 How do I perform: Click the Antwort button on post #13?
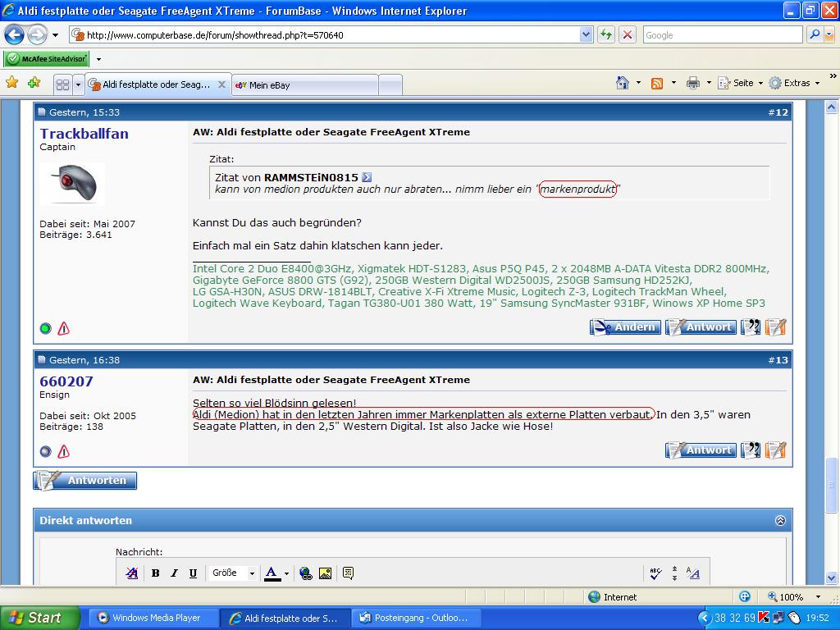coord(701,450)
